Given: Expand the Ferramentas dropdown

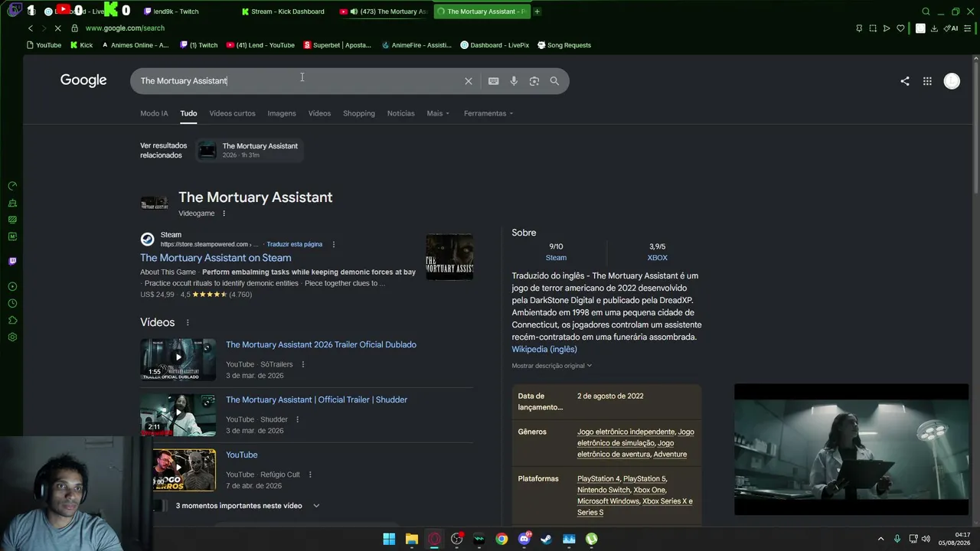Looking at the screenshot, I should (x=488, y=113).
